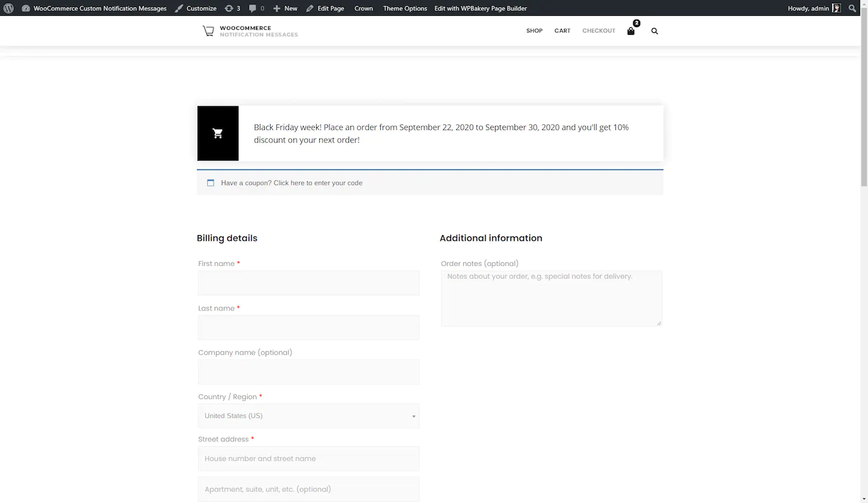The width and height of the screenshot is (868, 503).
Task: Click here to enter your coupon code
Action: pyautogui.click(x=318, y=183)
